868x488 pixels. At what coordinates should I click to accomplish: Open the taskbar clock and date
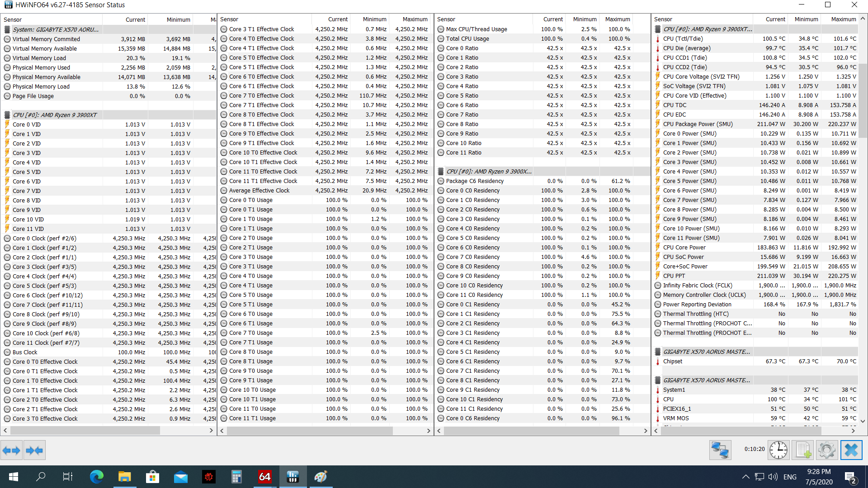tap(819, 477)
